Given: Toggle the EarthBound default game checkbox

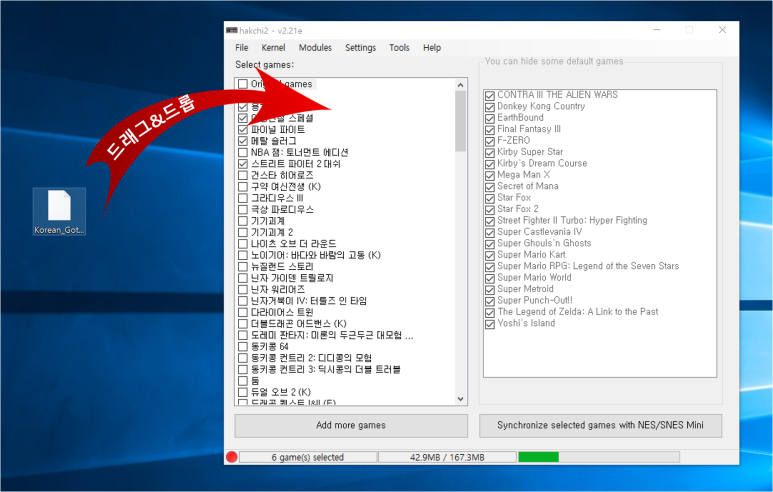Looking at the screenshot, I should click(x=490, y=118).
